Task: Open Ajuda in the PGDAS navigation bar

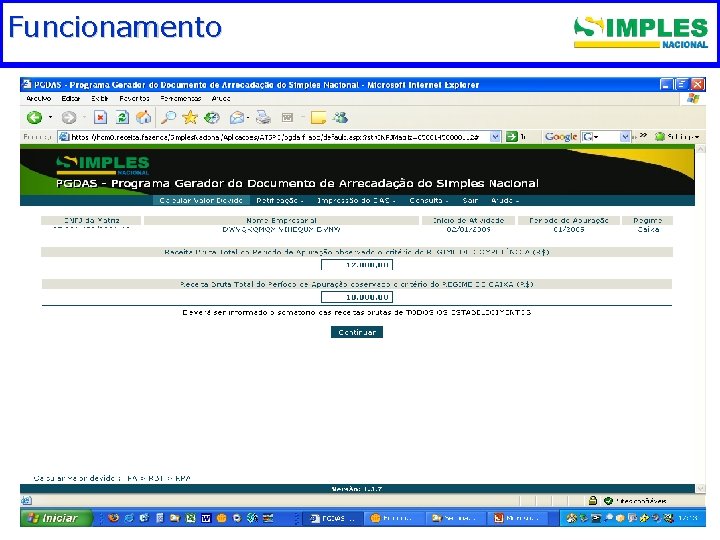Action: (505, 200)
